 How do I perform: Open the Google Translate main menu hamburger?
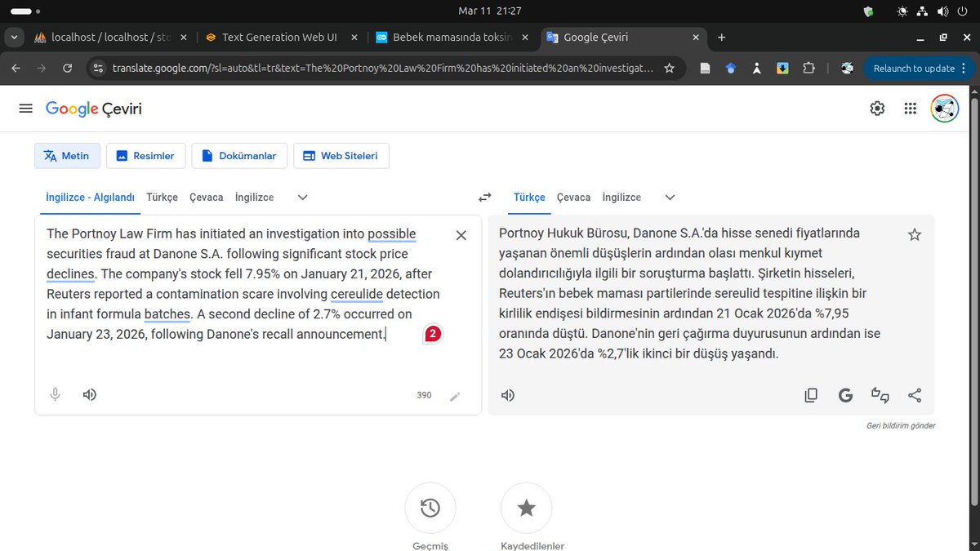[26, 109]
